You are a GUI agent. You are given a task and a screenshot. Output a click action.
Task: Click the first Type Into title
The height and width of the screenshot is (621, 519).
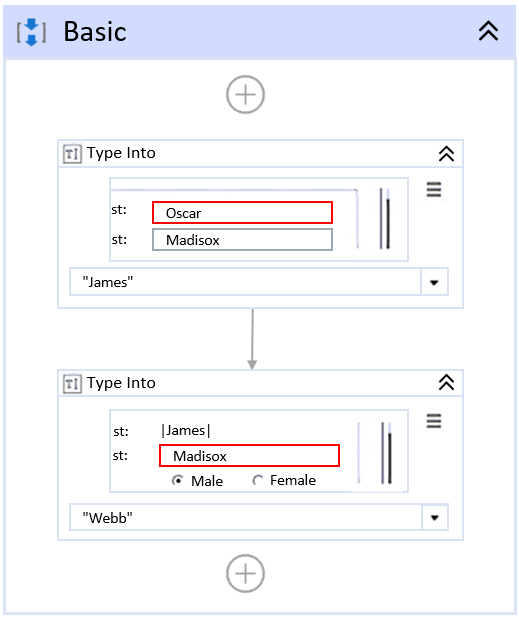coord(121,153)
